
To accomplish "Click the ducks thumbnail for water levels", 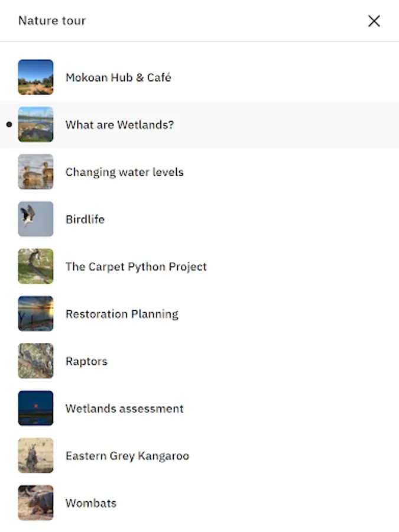I will (35, 172).
